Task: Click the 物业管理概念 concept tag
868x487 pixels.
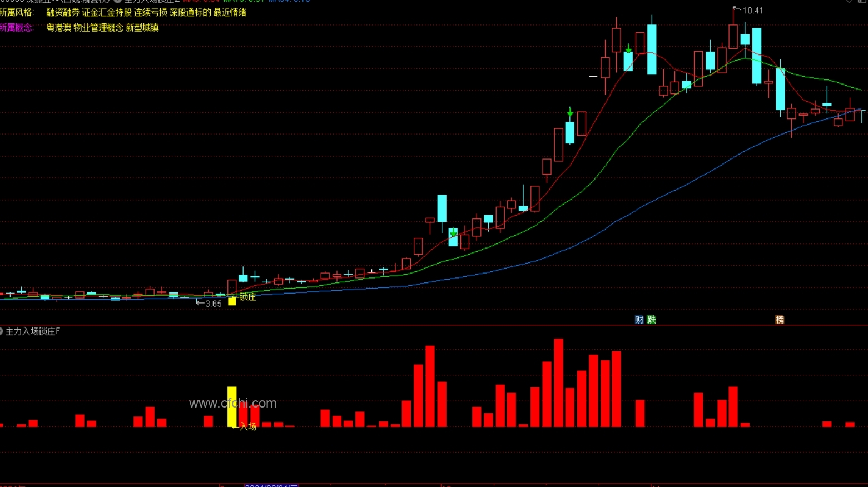Action: point(98,27)
